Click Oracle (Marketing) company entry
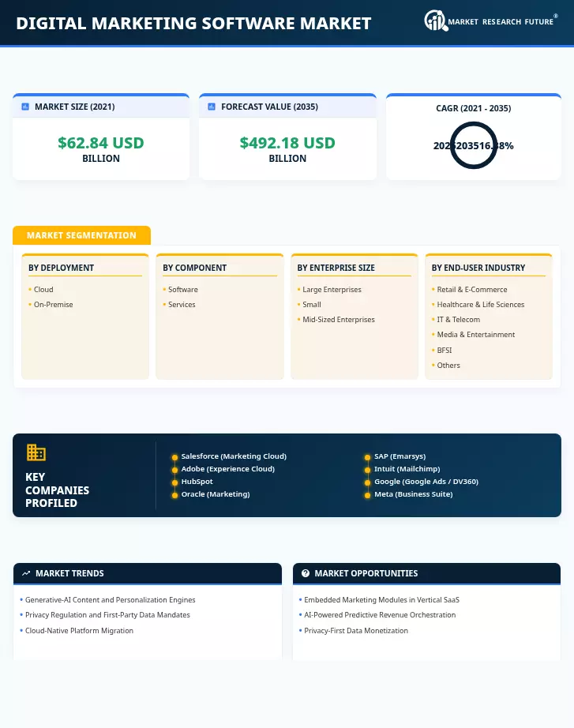Image resolution: width=574 pixels, height=728 pixels. click(x=216, y=494)
